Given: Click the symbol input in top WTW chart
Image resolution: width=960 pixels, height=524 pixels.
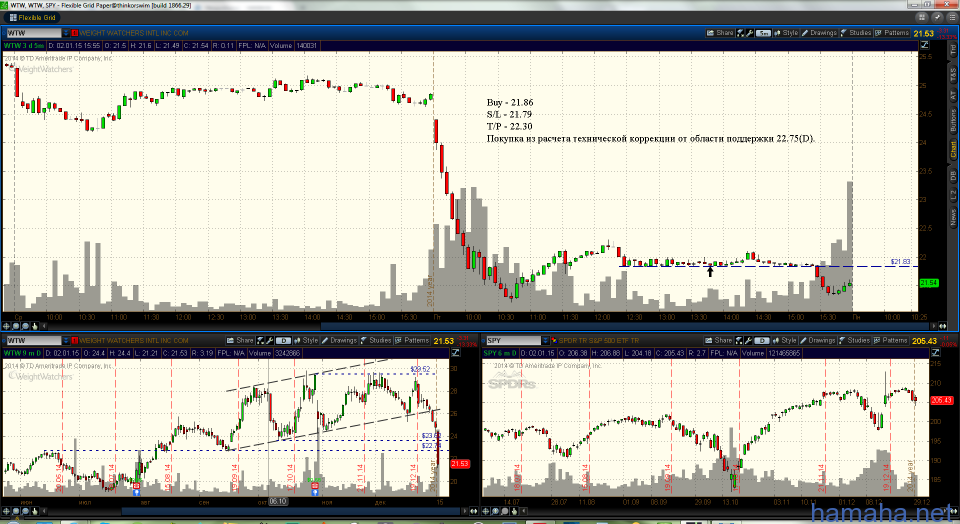Looking at the screenshot, I should [33, 33].
